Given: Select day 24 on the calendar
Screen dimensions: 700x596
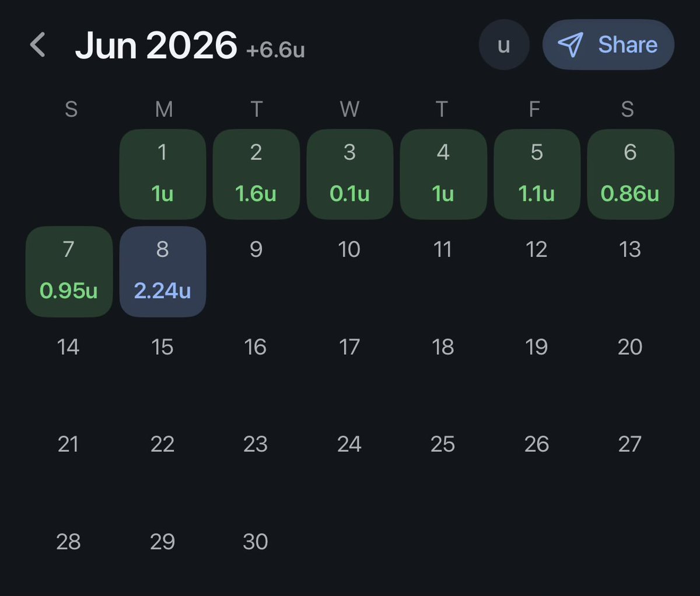Looking at the screenshot, I should pos(350,445).
